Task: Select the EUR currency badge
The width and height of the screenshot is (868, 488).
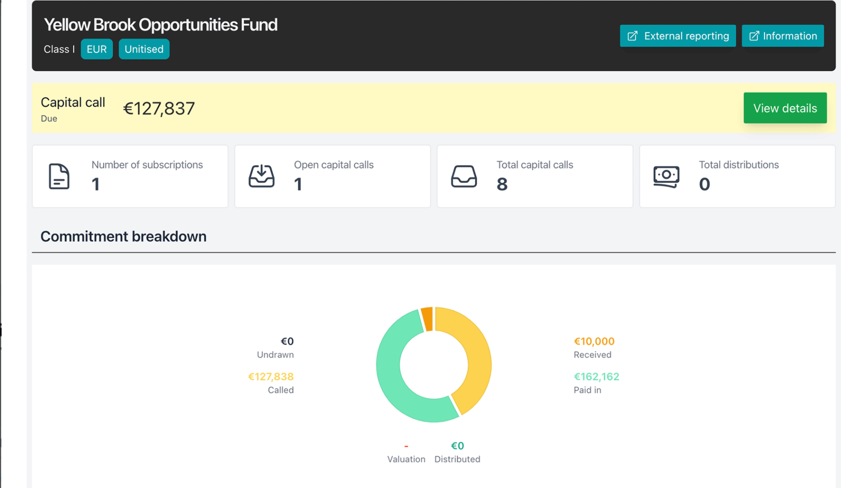Action: click(97, 49)
